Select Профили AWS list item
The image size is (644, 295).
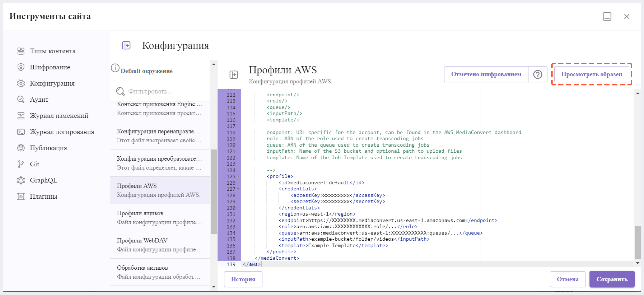tap(160, 190)
